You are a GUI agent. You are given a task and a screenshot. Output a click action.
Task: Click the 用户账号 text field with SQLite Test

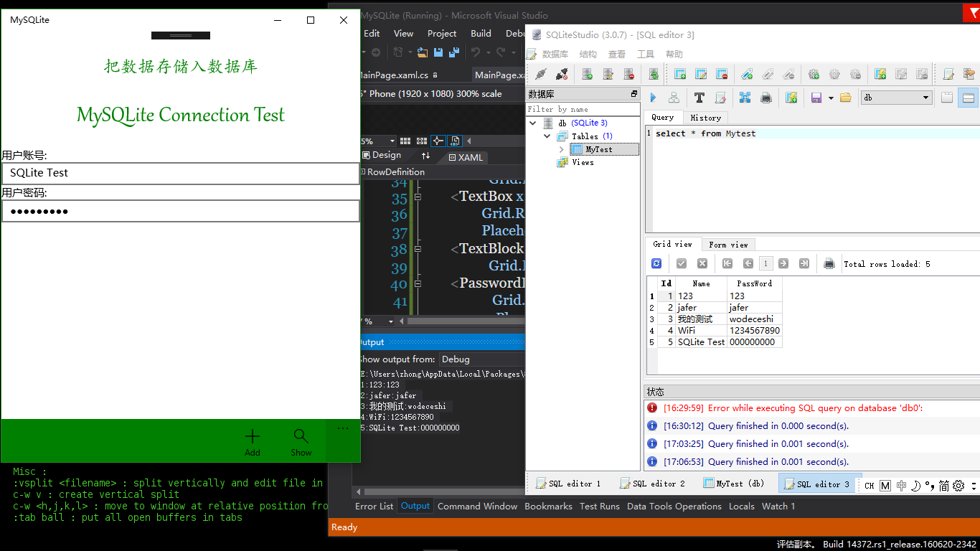point(181,173)
